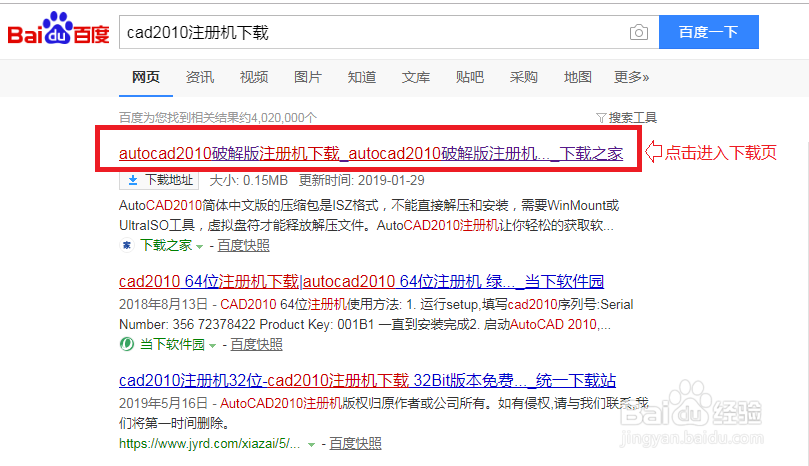Switch to the 采购 tab
Screen dimensions: 809x466
tap(524, 77)
